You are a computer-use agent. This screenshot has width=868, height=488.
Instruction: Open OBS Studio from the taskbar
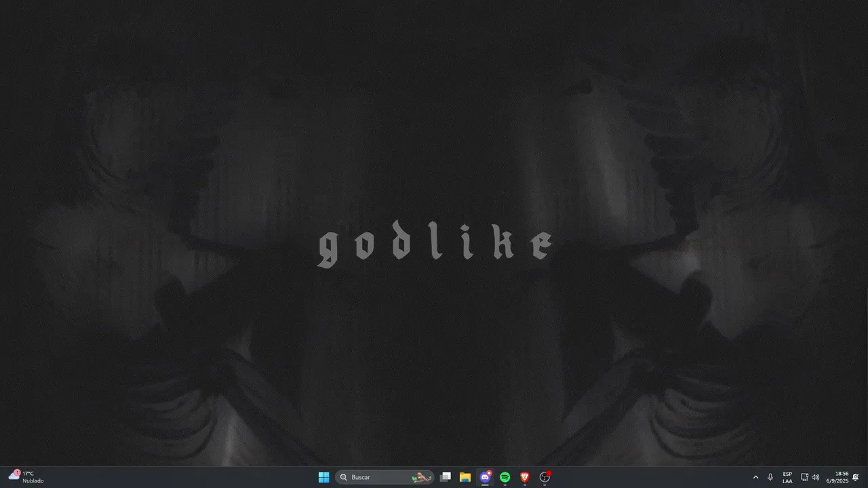click(545, 477)
